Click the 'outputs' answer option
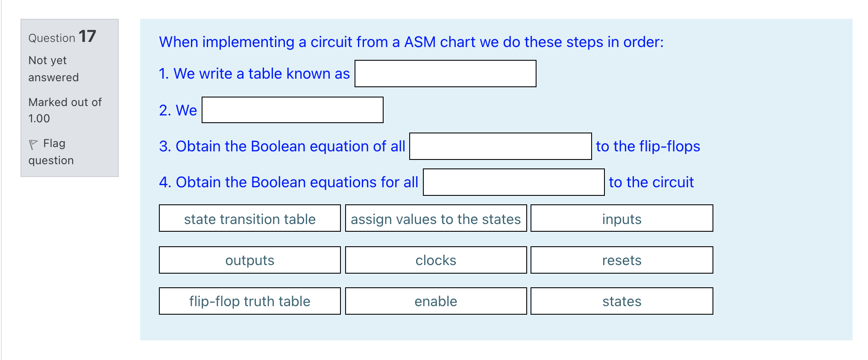Viewport: 868px width, 360px height. click(x=249, y=260)
